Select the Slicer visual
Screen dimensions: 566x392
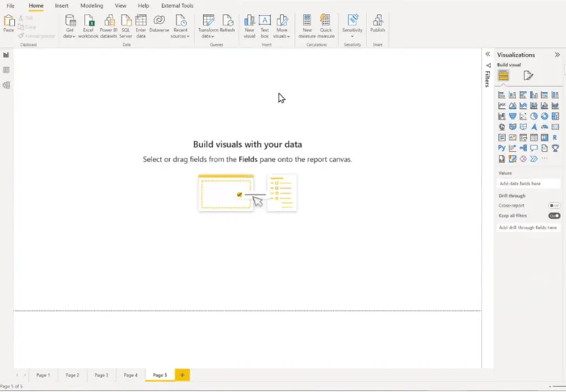(523, 137)
